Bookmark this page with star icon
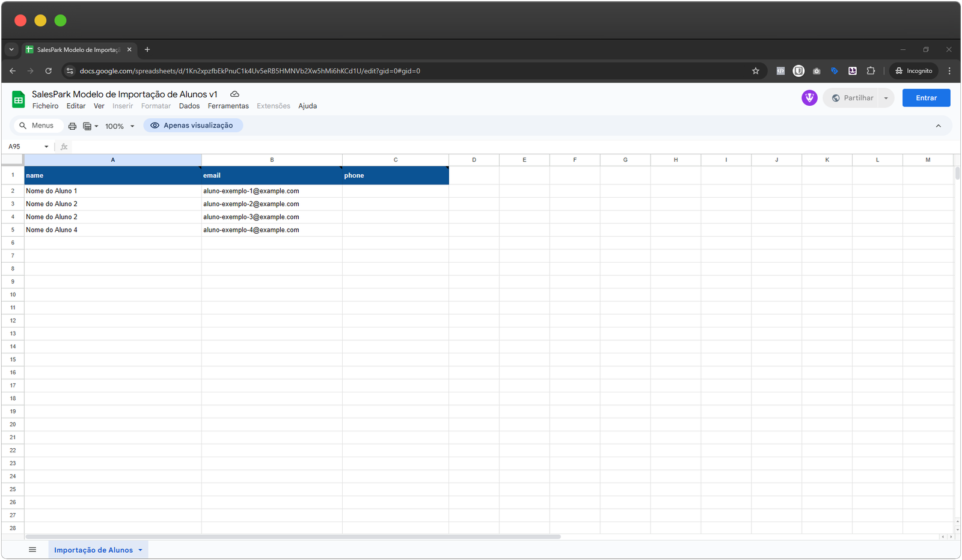962x560 pixels. tap(756, 71)
